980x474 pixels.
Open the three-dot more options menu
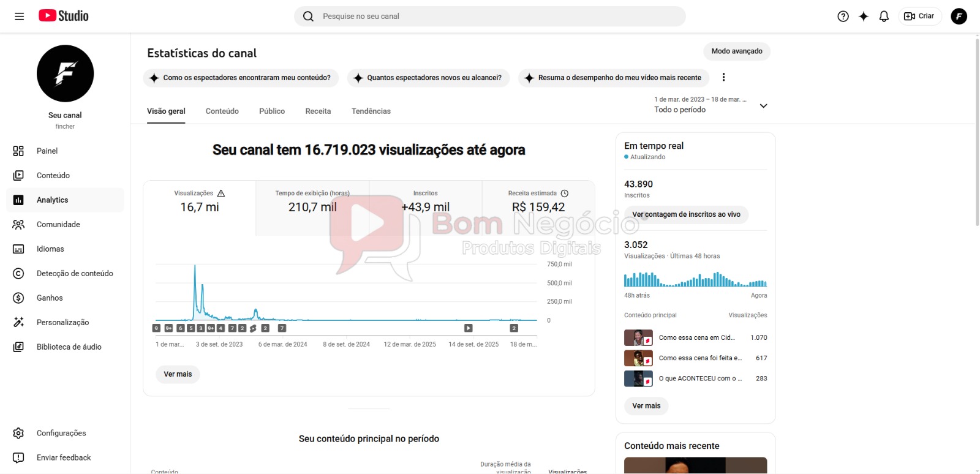(x=724, y=77)
